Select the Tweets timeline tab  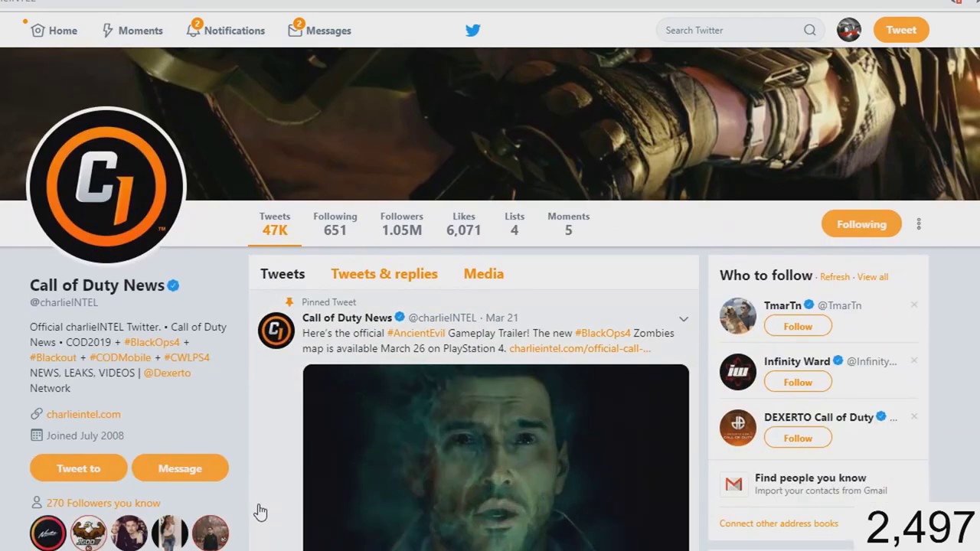[x=283, y=274]
